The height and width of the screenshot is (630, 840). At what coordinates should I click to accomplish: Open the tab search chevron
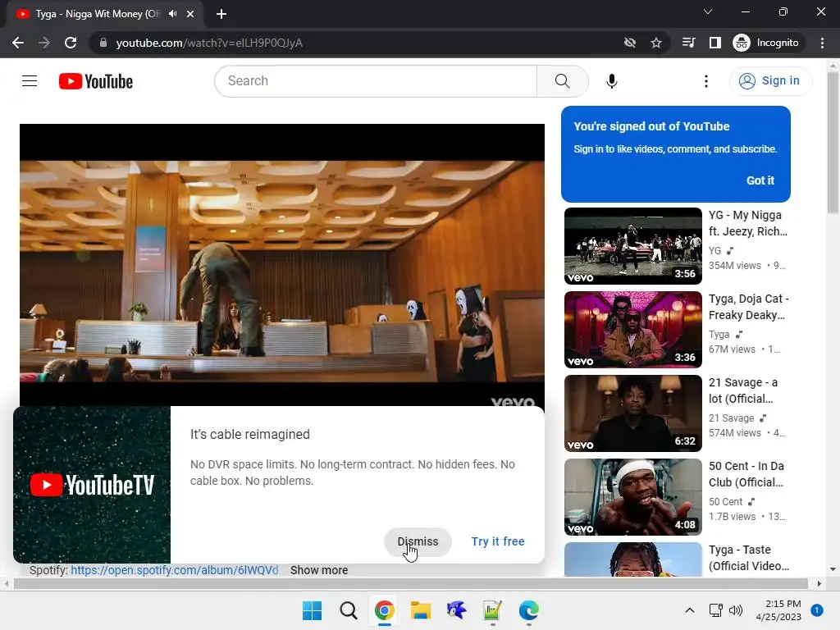point(708,11)
